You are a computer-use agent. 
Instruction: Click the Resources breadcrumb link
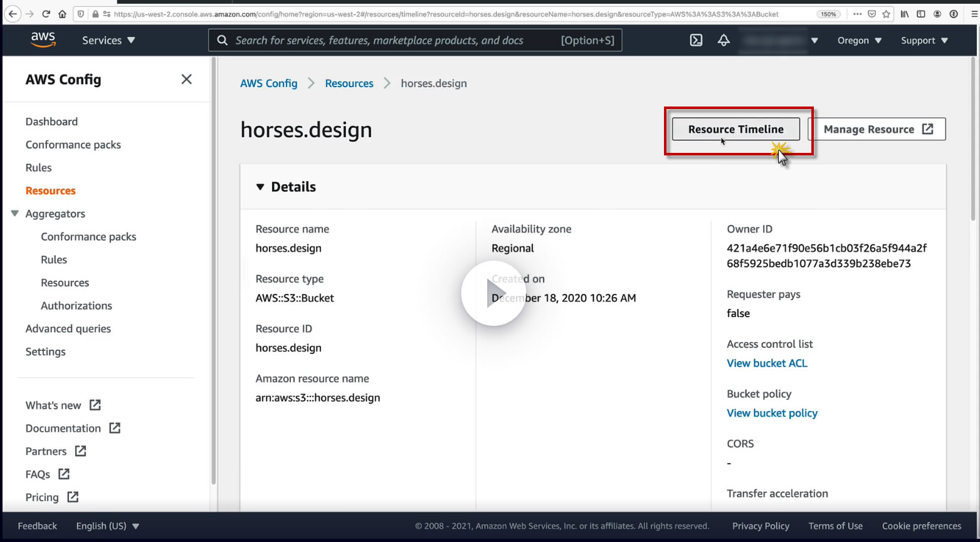coord(349,83)
